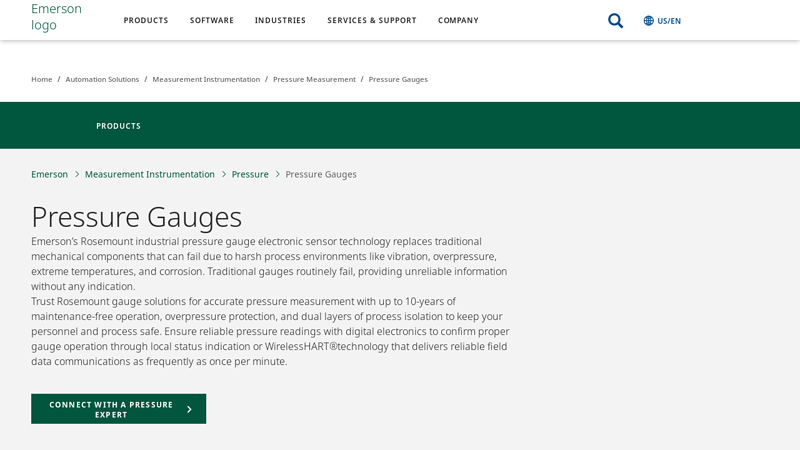Image resolution: width=800 pixels, height=450 pixels.
Task: Go to Home breadcrumb link
Action: pos(41,79)
